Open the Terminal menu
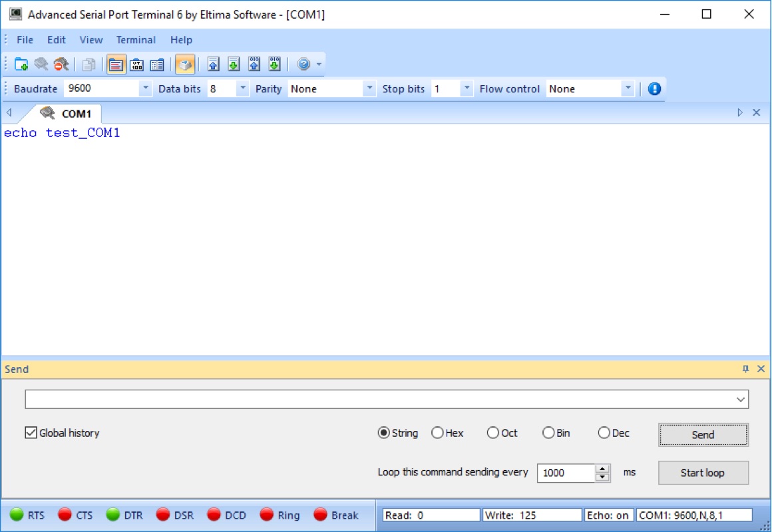The image size is (772, 532). coord(136,40)
